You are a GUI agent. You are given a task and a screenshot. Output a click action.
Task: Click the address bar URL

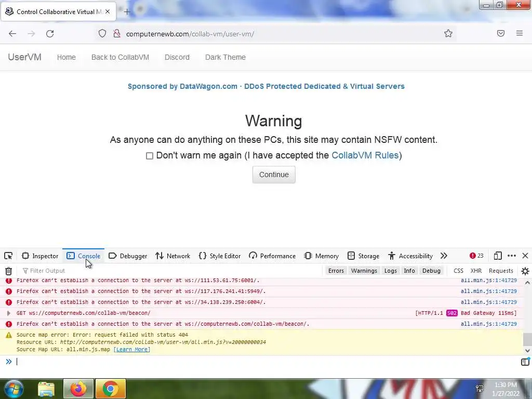[190, 34]
